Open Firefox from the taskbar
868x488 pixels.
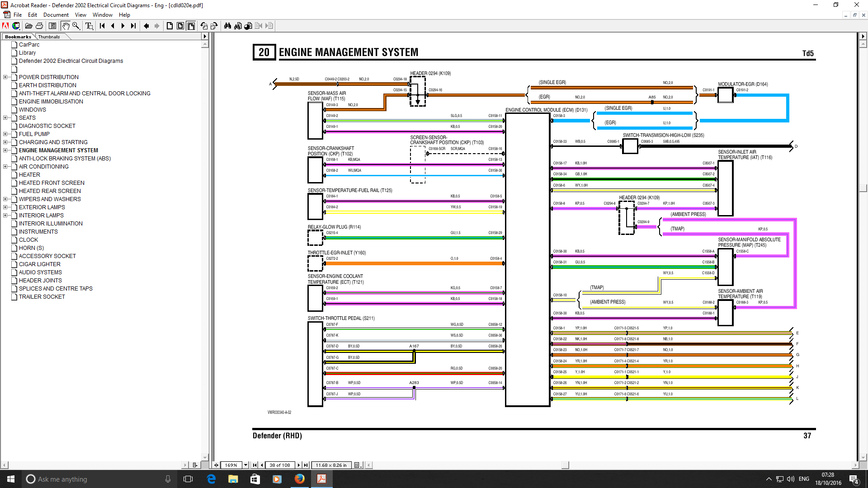(299, 479)
